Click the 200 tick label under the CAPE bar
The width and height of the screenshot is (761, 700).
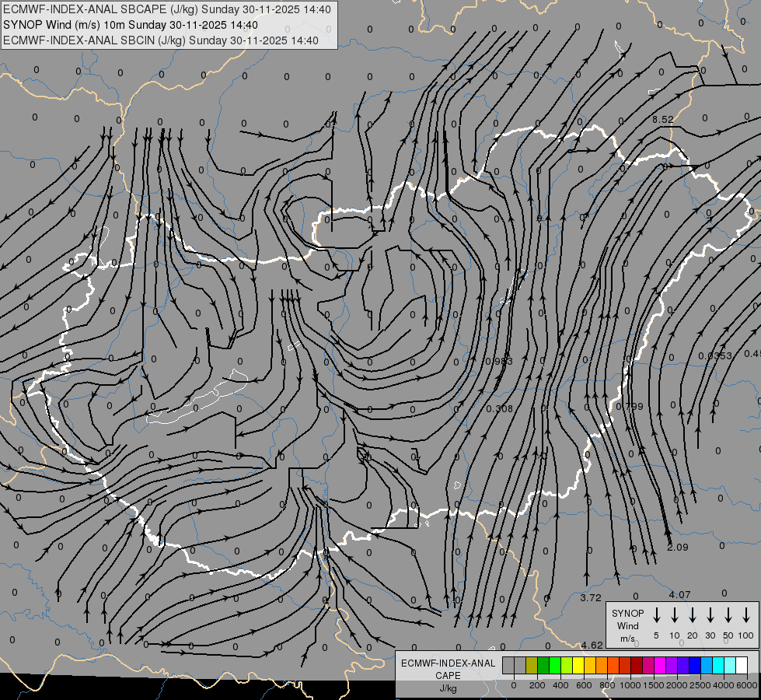click(x=537, y=685)
